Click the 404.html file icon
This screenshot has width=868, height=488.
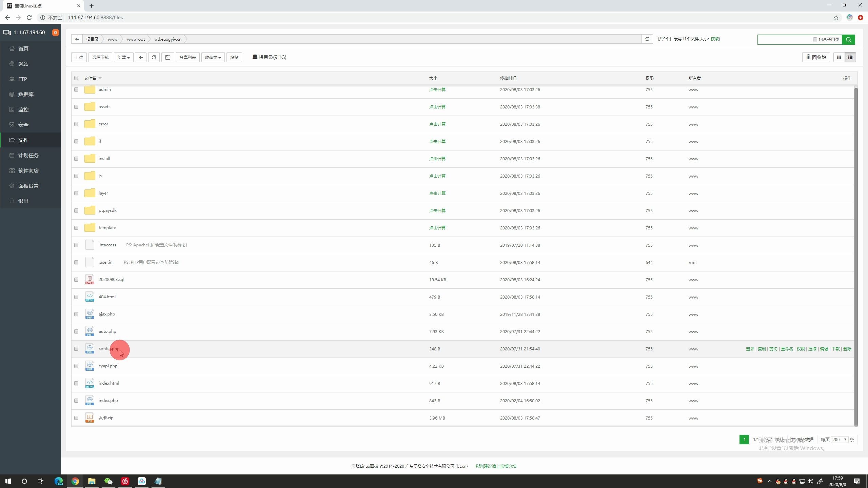pos(90,297)
